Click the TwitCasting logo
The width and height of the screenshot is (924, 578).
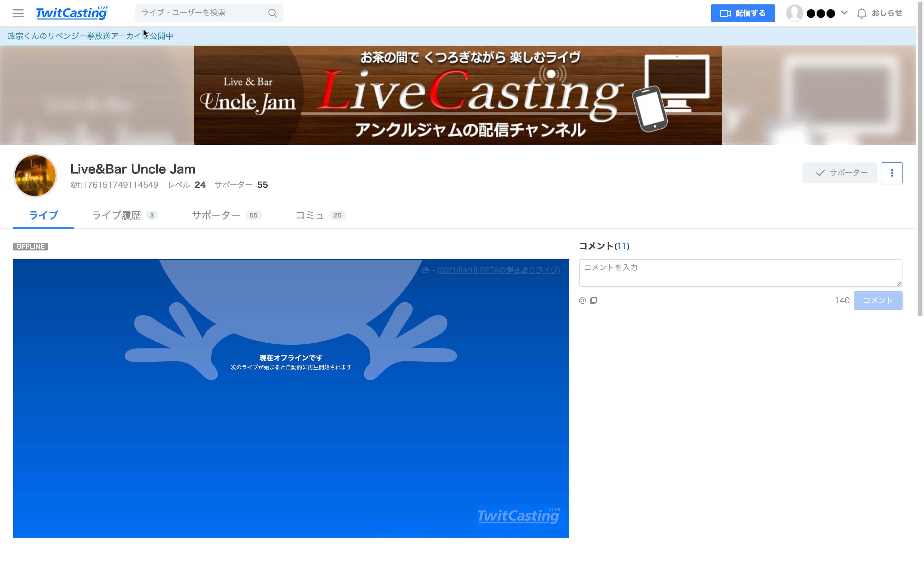72,13
